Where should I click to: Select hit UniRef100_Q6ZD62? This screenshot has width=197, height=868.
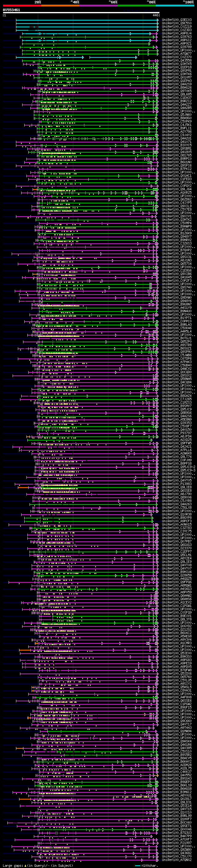(x=177, y=199)
